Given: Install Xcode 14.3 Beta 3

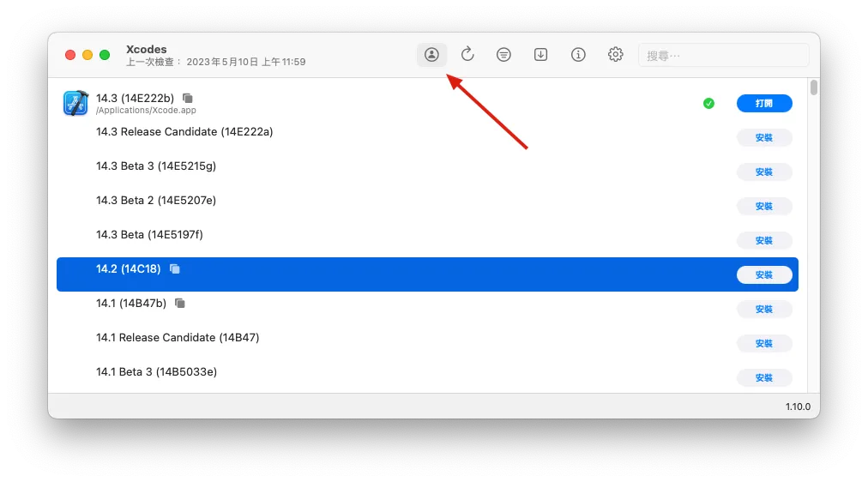Looking at the screenshot, I should pos(763,172).
